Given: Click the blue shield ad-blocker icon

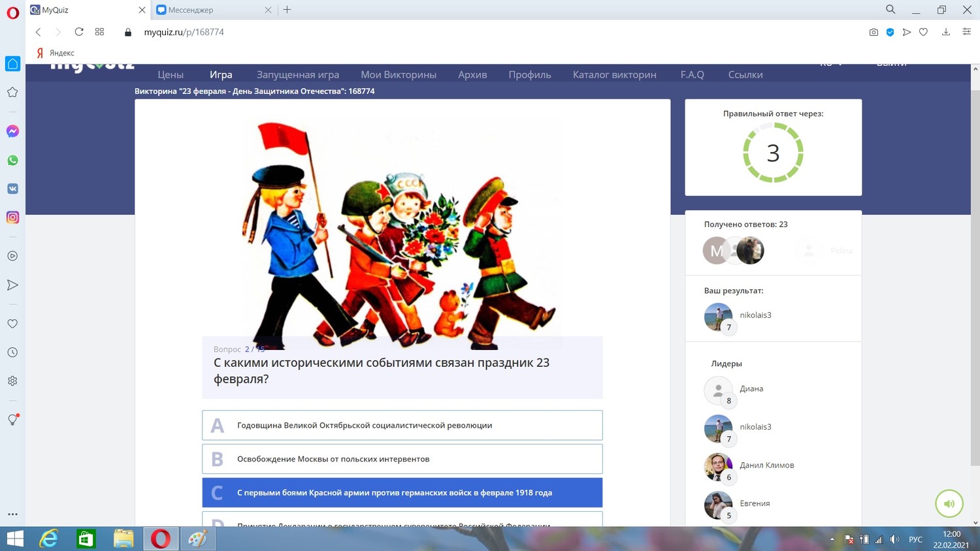Looking at the screenshot, I should pos(890,32).
